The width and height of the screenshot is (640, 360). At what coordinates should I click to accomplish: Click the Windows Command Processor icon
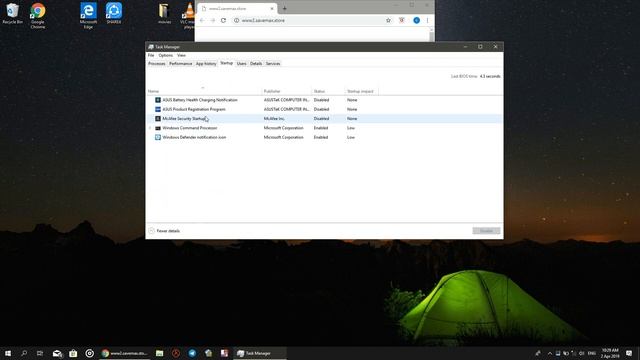(158, 128)
